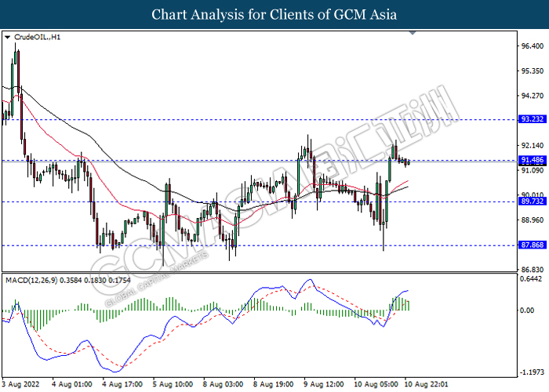Click the 0.00 MACD scale value
The height and width of the screenshot is (392, 549).
click(527, 310)
